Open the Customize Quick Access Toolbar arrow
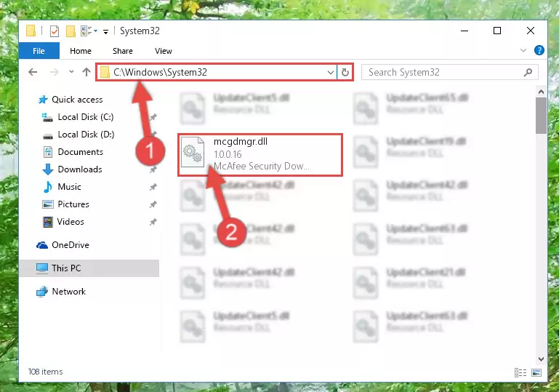The width and height of the screenshot is (559, 392). pos(105,32)
